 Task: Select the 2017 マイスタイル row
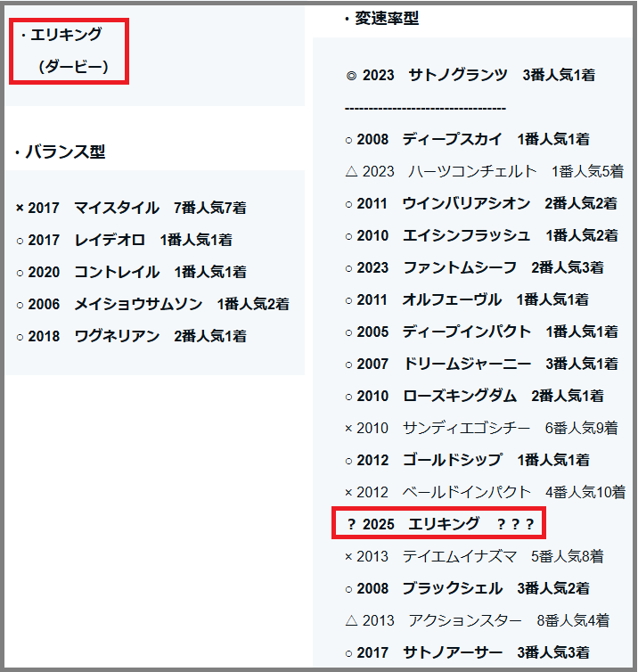coord(131,208)
